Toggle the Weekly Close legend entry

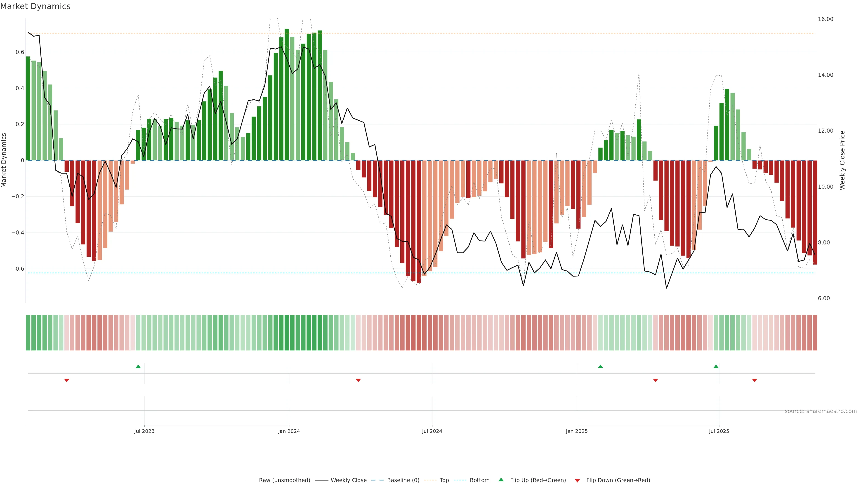tap(348, 480)
